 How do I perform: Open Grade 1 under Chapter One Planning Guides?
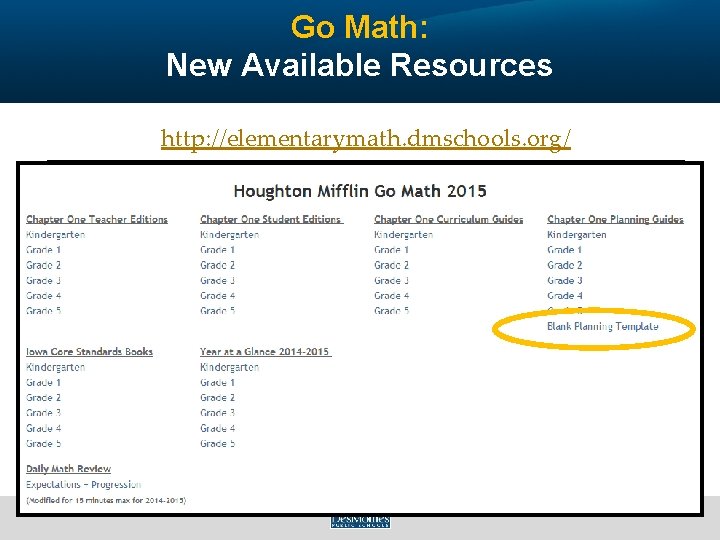565,250
